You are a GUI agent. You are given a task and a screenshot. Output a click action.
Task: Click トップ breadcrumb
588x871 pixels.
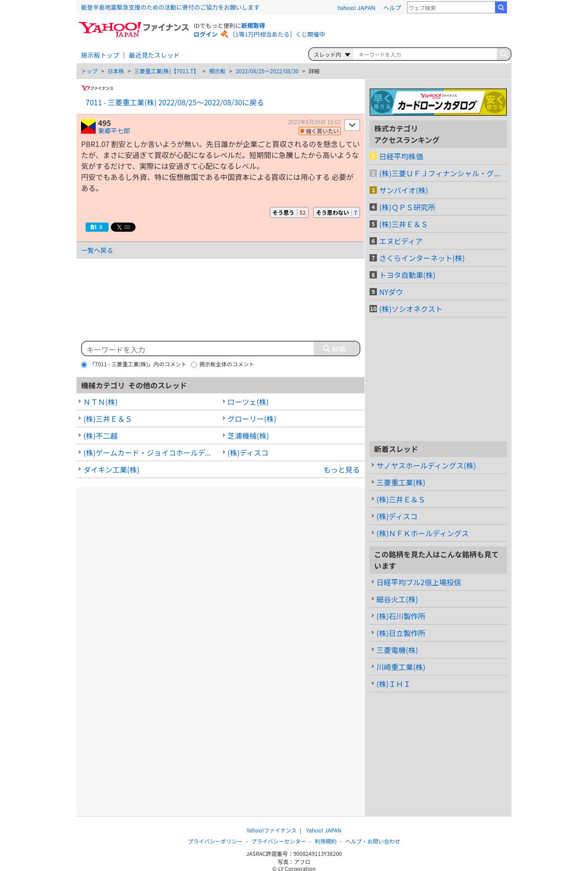point(89,71)
